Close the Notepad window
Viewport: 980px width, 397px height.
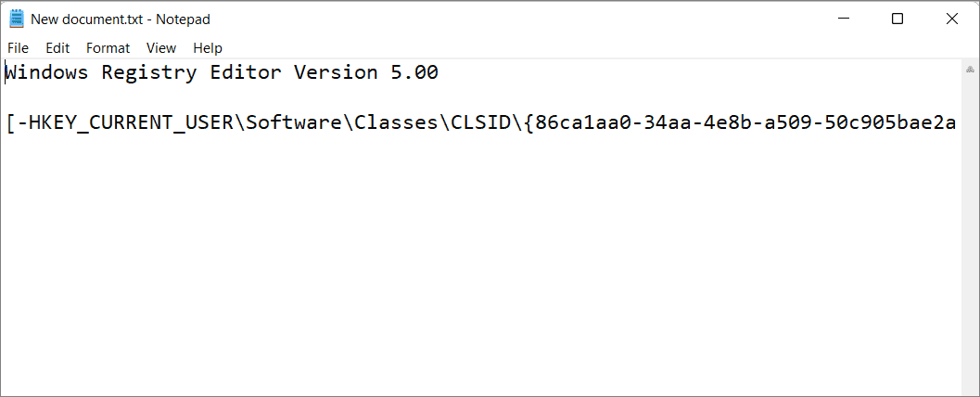952,19
